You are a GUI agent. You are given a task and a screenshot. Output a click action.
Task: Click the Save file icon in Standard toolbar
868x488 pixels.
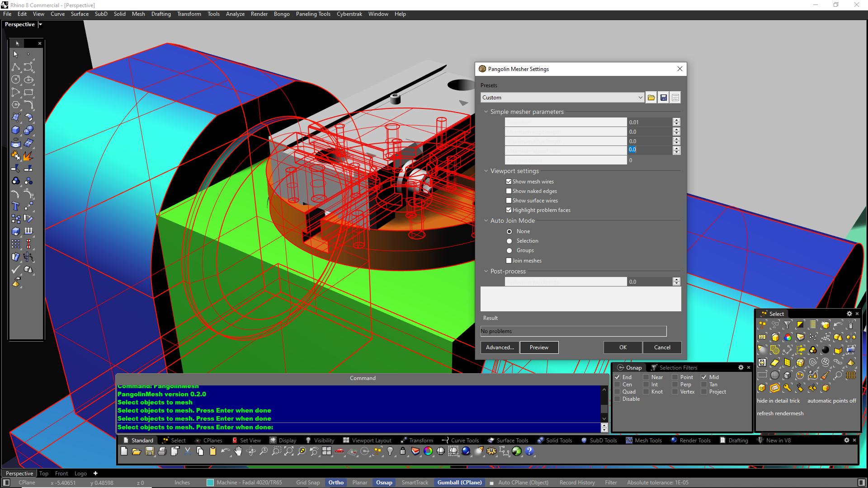(149, 451)
